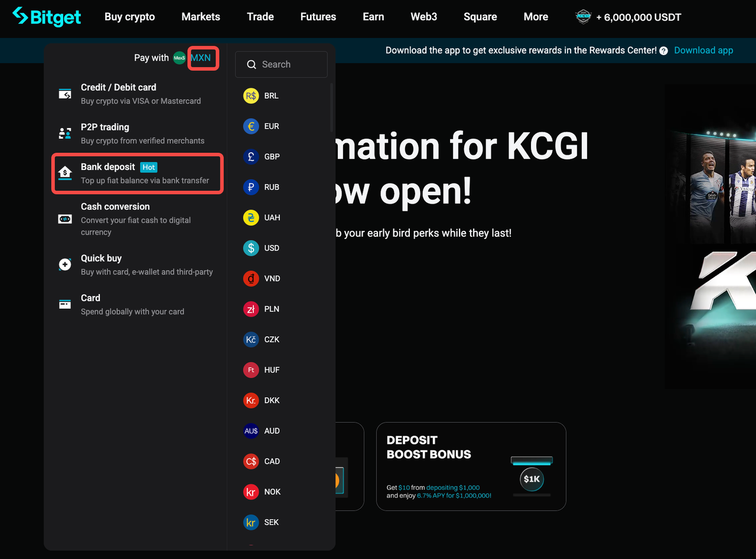Open the Markets menu
Image resolution: width=756 pixels, height=559 pixels.
tap(201, 17)
